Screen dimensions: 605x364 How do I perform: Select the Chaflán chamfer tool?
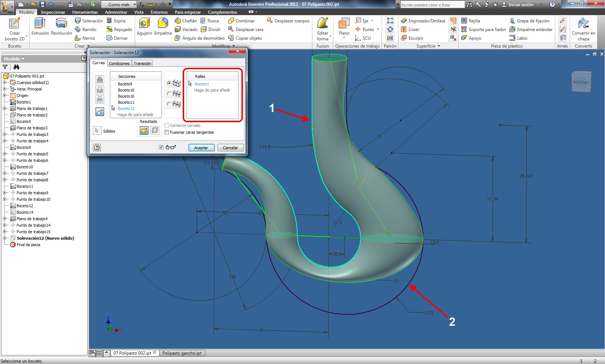[x=186, y=21]
